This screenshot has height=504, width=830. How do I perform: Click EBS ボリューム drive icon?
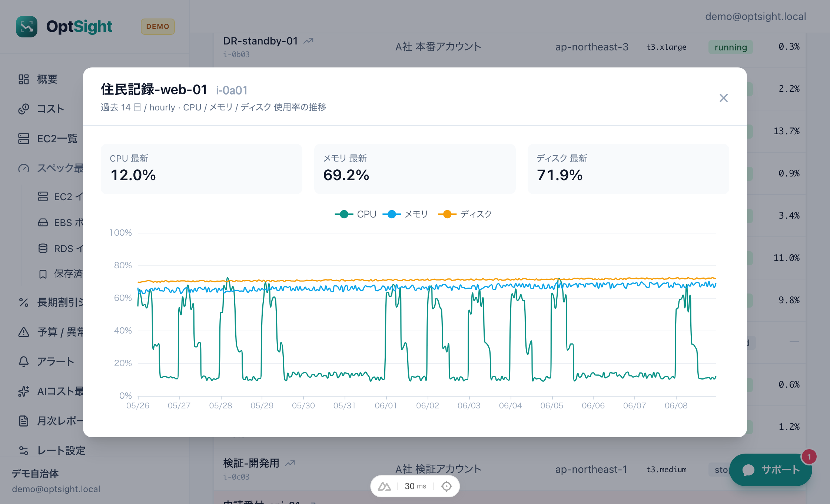[x=43, y=222]
